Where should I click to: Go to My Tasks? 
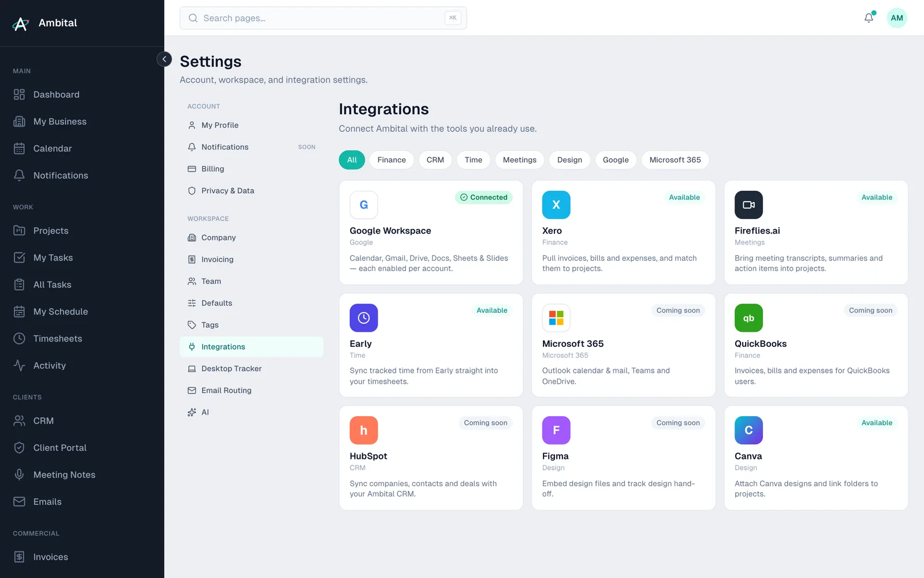(x=82, y=258)
